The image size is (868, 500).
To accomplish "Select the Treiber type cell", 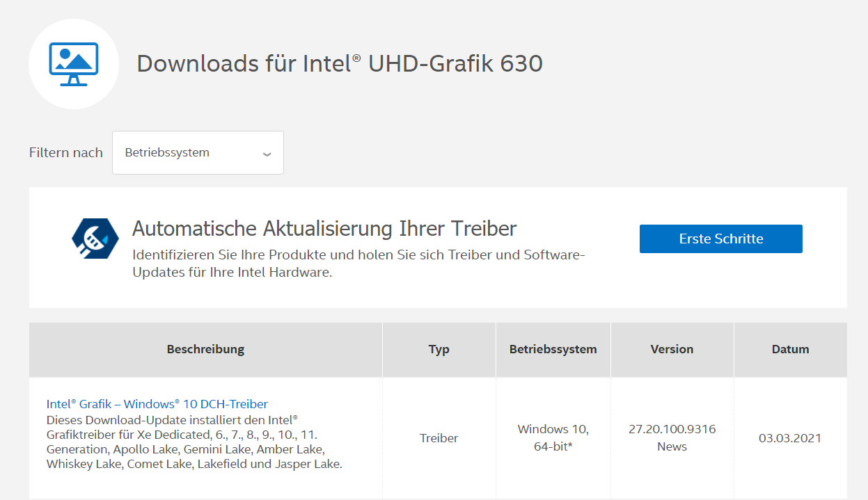I will [439, 438].
